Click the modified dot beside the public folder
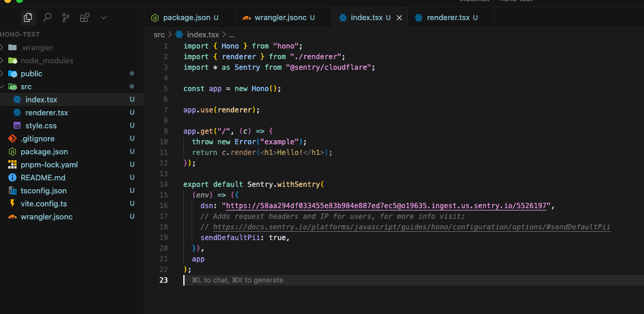The width and height of the screenshot is (644, 314). [132, 73]
